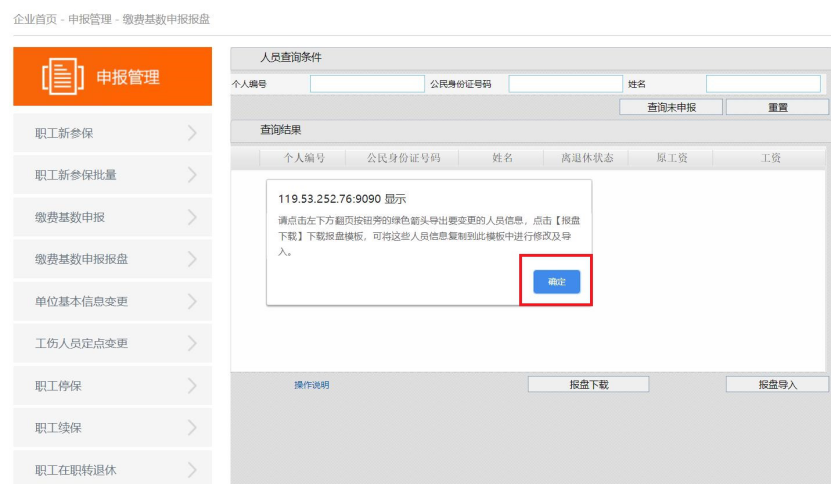
Task: Click the chevron beside 职工停保
Action: pos(192,385)
